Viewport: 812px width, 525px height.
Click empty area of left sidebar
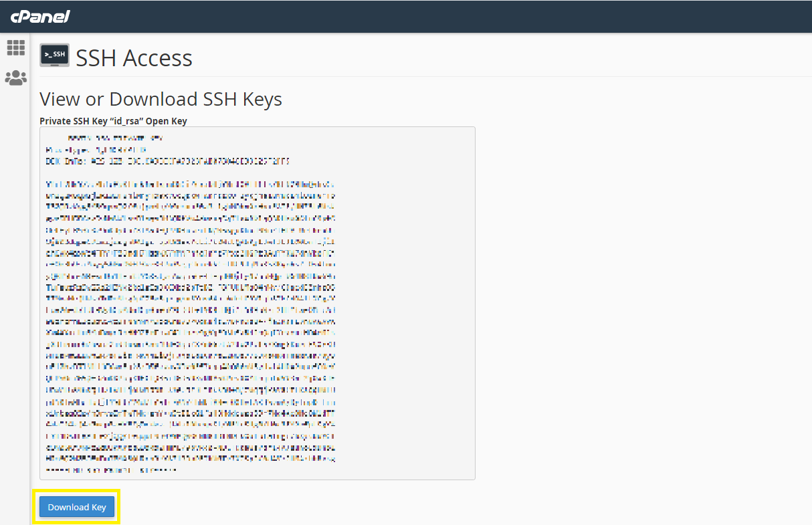15,301
